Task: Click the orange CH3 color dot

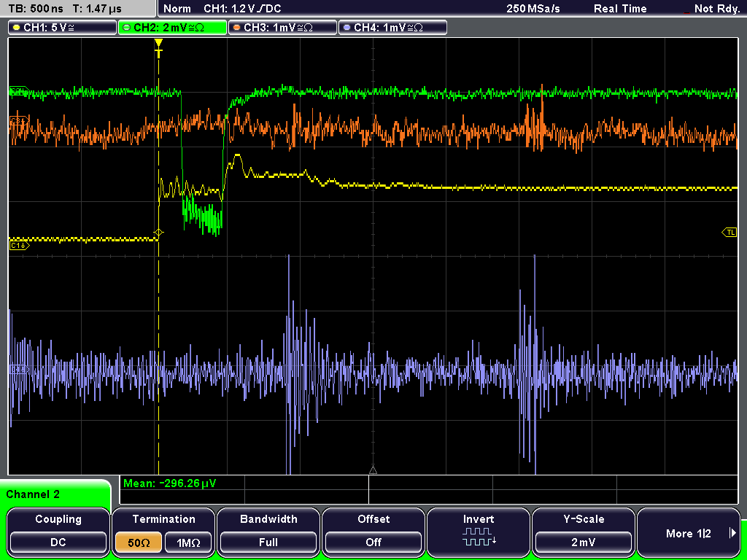Action: (237, 28)
